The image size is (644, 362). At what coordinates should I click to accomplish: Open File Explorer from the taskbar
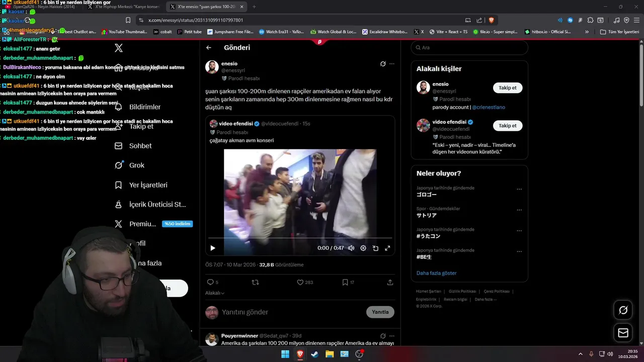(x=330, y=354)
